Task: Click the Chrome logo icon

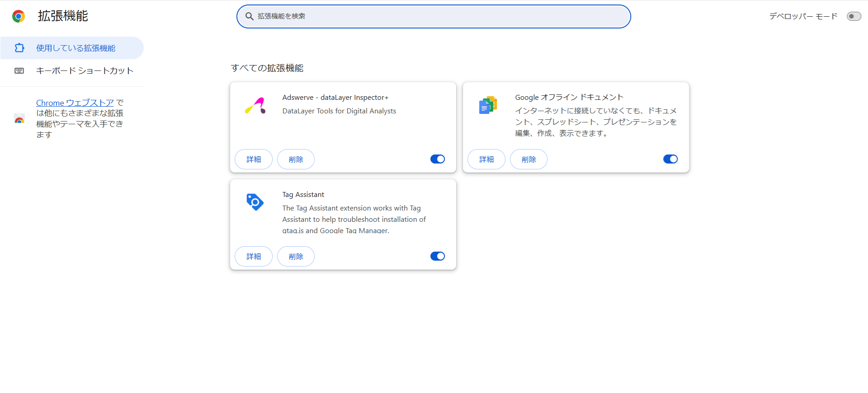Action: 19,16
